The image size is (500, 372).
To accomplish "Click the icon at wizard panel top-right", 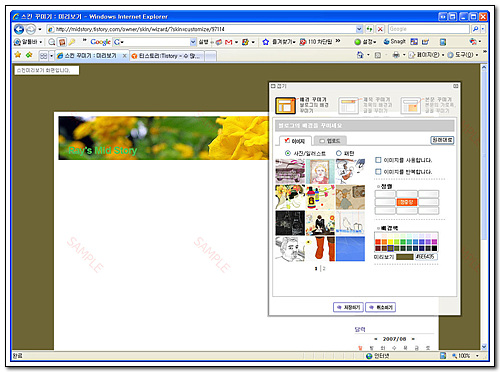I will tap(456, 86).
